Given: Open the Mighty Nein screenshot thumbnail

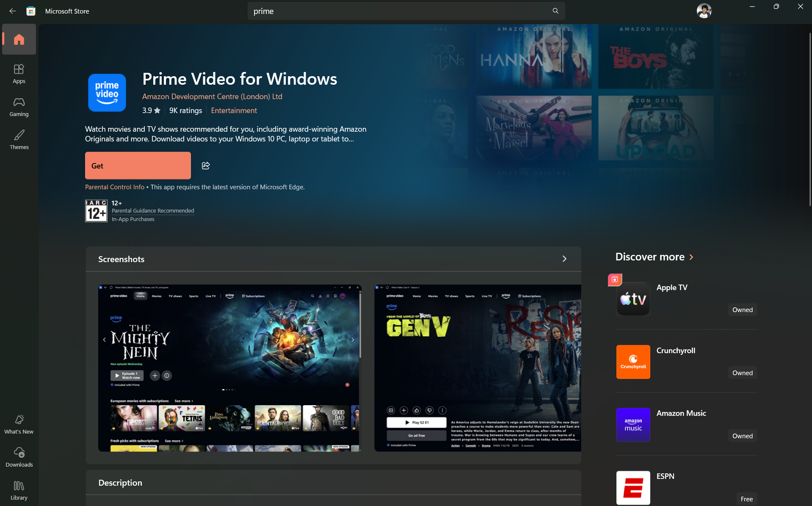Looking at the screenshot, I should (x=230, y=368).
